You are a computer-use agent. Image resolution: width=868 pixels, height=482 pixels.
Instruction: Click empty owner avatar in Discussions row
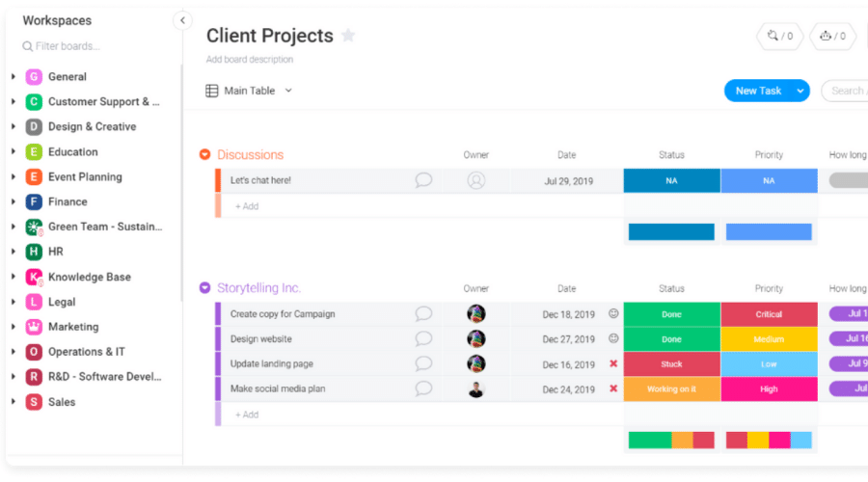tap(475, 180)
